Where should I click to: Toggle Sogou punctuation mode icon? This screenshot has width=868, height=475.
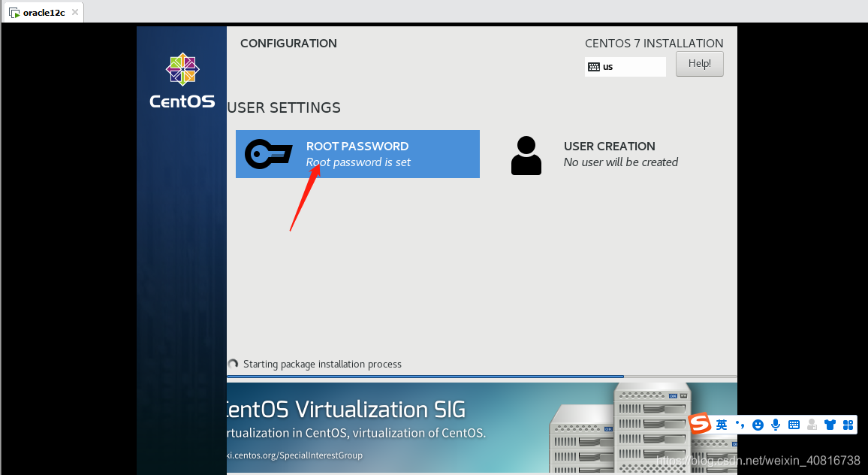[x=740, y=425]
